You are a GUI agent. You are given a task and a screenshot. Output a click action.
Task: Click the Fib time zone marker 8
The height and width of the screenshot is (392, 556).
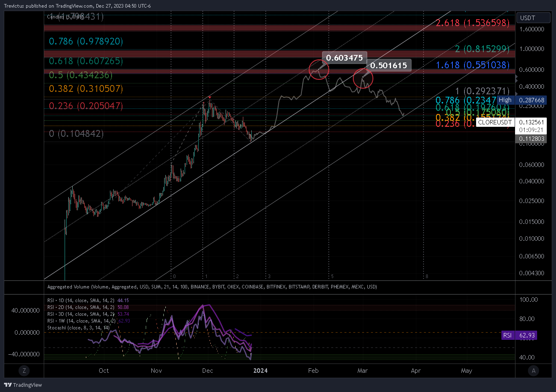coord(427,276)
